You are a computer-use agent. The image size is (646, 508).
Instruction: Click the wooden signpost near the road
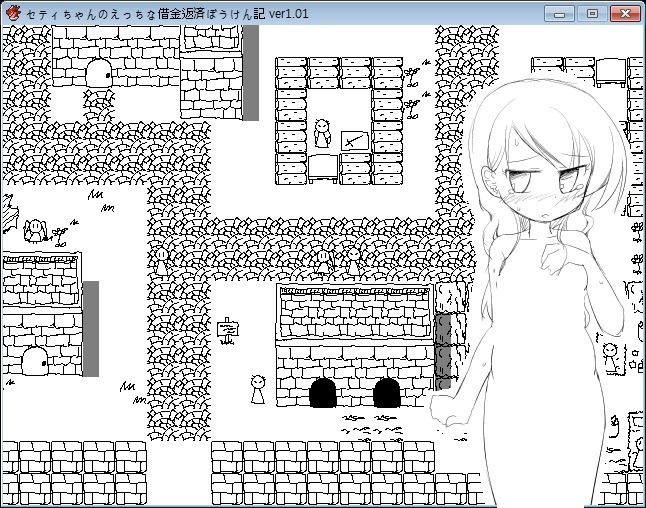(227, 331)
